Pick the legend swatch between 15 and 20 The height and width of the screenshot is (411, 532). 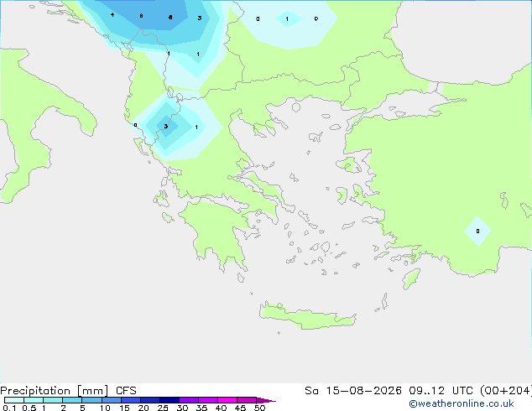[x=131, y=400]
